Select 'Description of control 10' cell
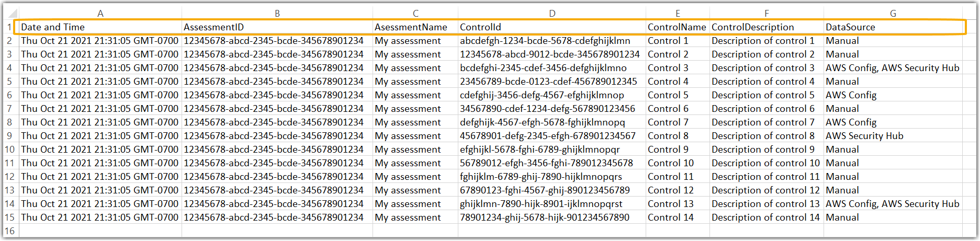Screen dimensions: 980x241 coord(765,163)
